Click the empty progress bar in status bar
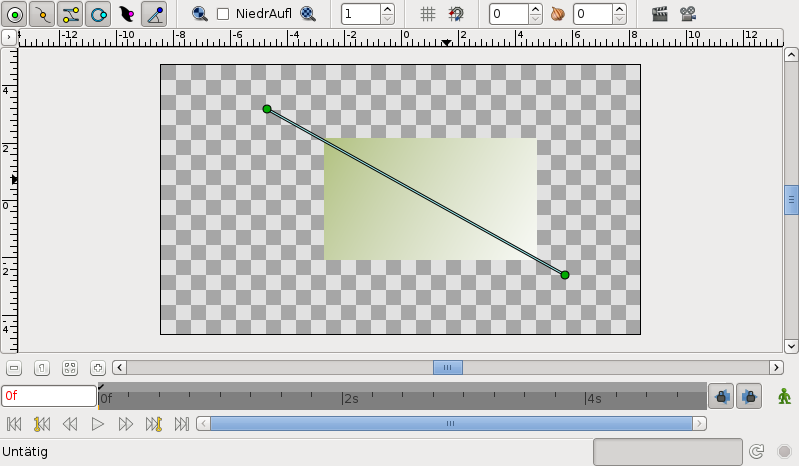The image size is (799, 466). 668,452
